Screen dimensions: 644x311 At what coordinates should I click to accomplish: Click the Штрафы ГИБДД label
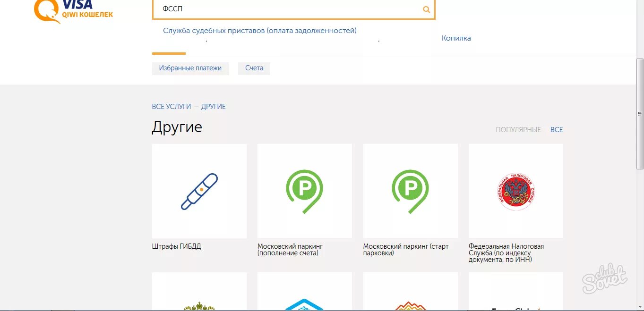(x=177, y=246)
